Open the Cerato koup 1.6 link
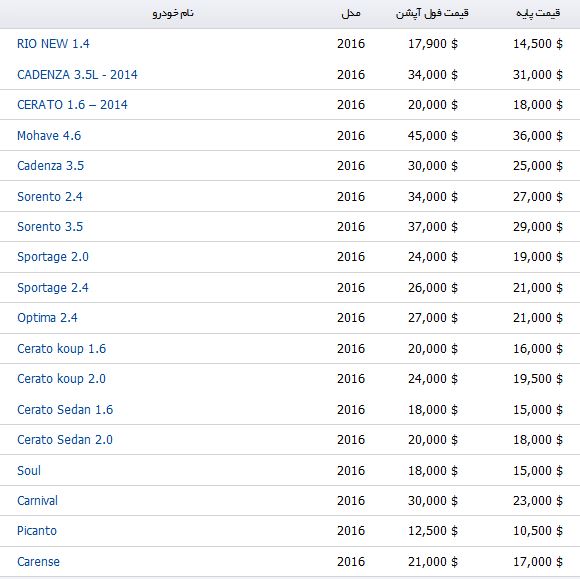The width and height of the screenshot is (580, 579). pos(61,349)
